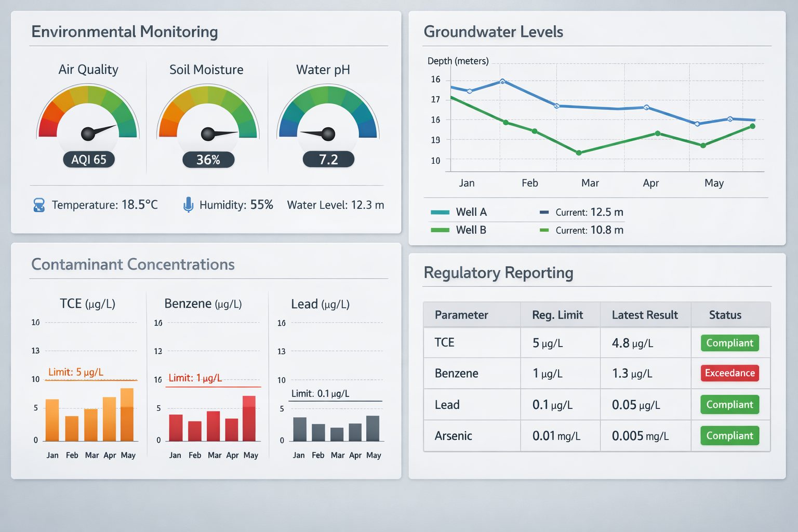This screenshot has height=532, width=798.
Task: Click the AQI 65 gauge reading
Action: (x=88, y=159)
